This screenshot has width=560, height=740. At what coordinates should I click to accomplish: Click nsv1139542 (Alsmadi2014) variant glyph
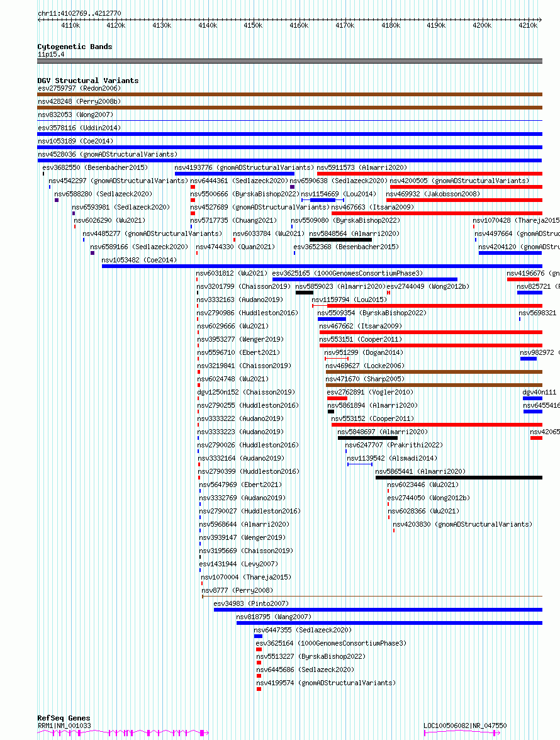click(x=360, y=464)
